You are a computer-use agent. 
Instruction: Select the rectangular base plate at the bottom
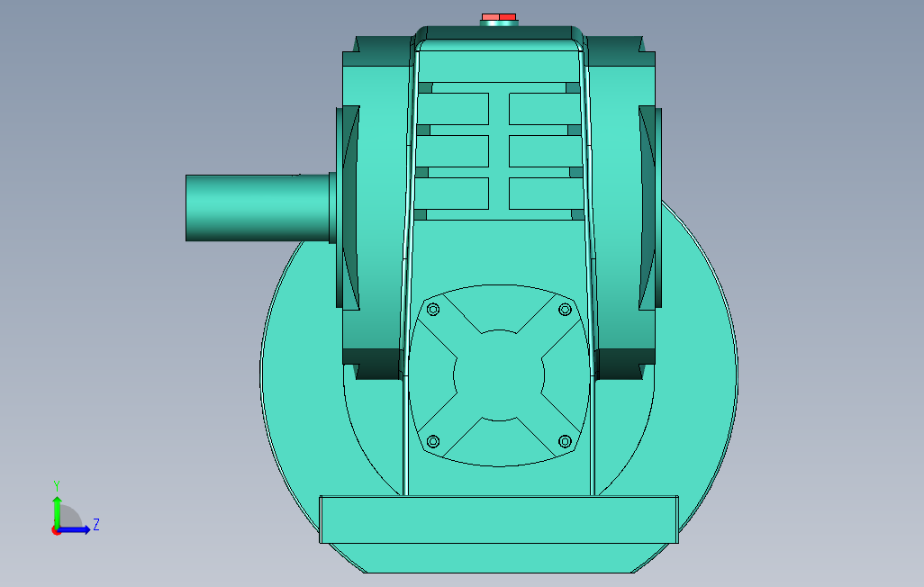[x=499, y=519]
